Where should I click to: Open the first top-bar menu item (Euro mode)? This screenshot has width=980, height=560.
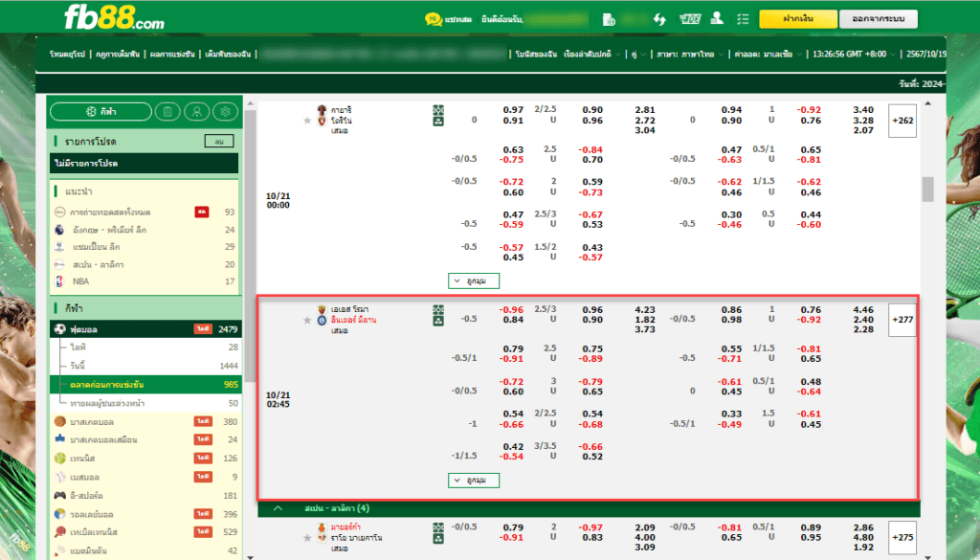click(x=67, y=55)
